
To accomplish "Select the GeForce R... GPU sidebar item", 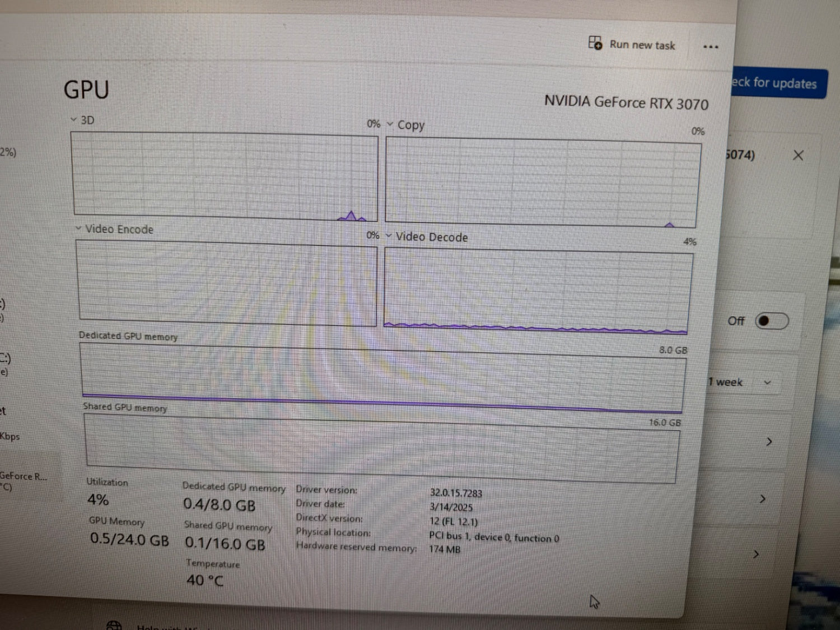I will click(24, 482).
